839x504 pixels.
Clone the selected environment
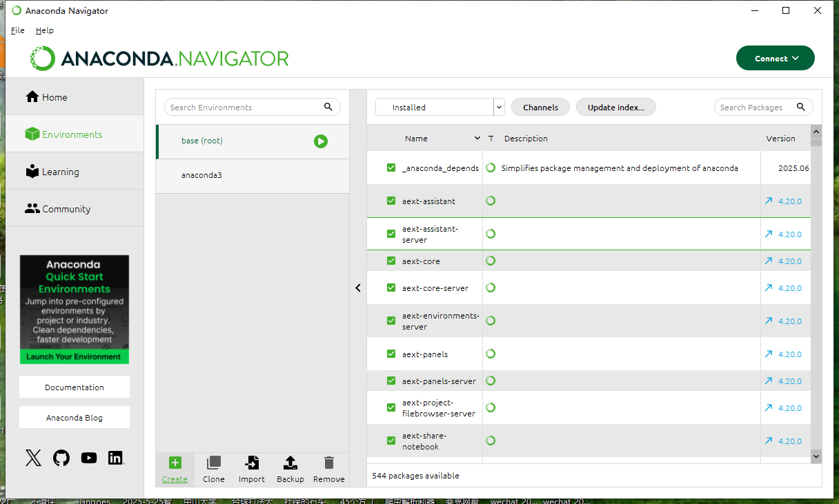click(x=214, y=470)
